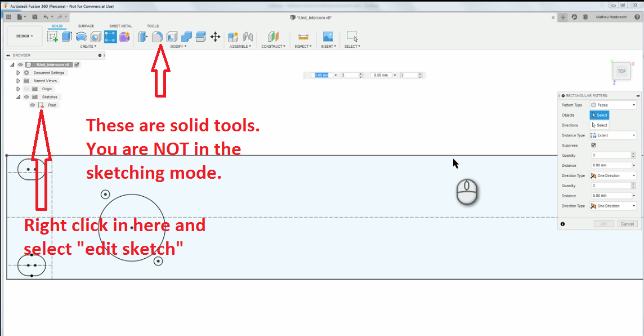Click the info icon in Rectangular Pattern dialog
Viewport: 644px width, 336px height.
pos(563,224)
